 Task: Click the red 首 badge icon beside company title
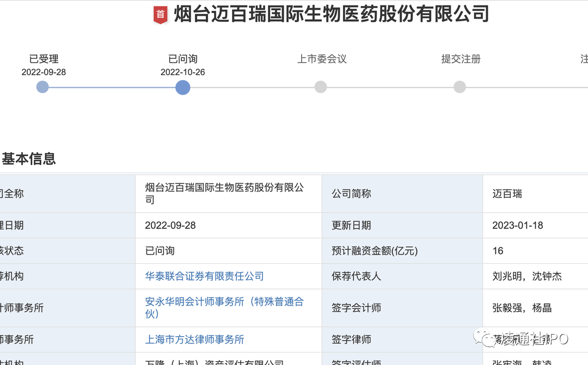tap(161, 15)
